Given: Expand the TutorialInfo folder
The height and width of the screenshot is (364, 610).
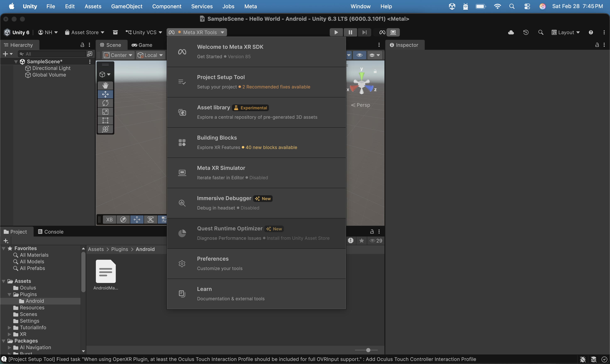Looking at the screenshot, I should [x=9, y=328].
